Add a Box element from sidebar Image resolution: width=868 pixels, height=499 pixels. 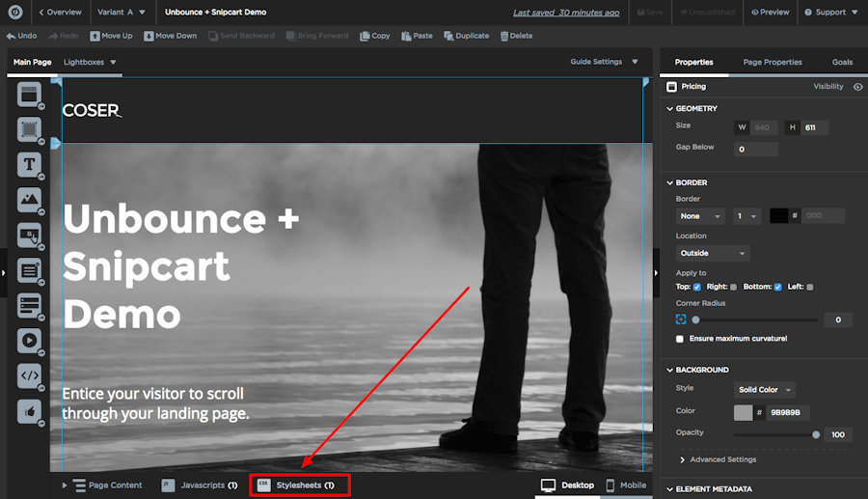[x=29, y=129]
